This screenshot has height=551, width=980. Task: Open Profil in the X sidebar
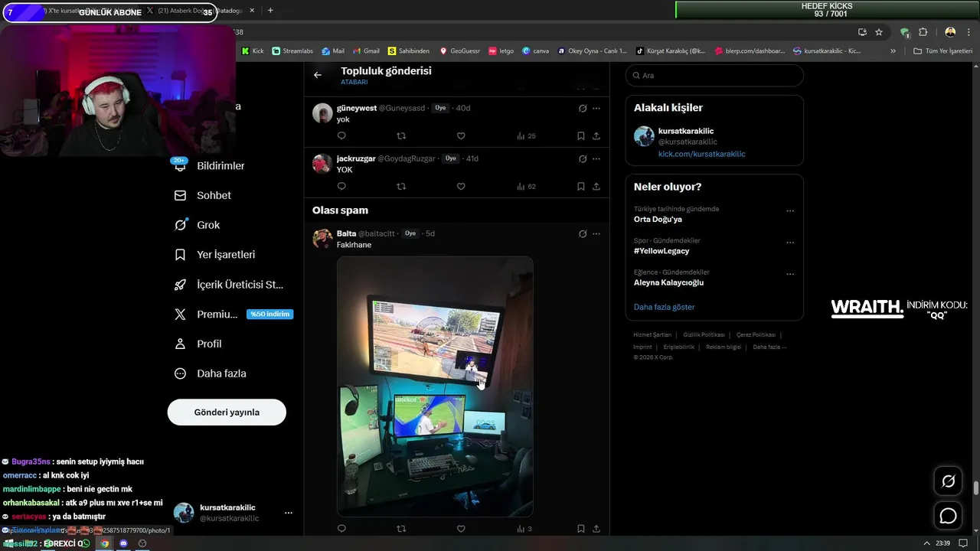click(198, 344)
